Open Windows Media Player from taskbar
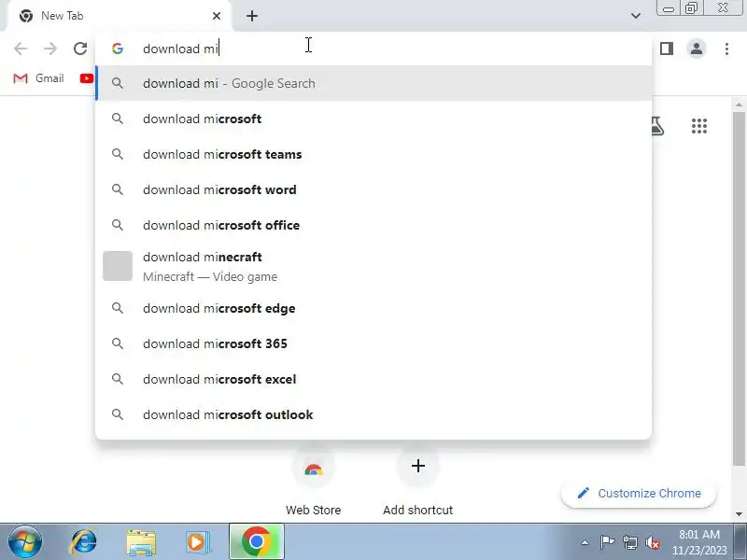Viewport: 747px width, 560px height. (197, 542)
